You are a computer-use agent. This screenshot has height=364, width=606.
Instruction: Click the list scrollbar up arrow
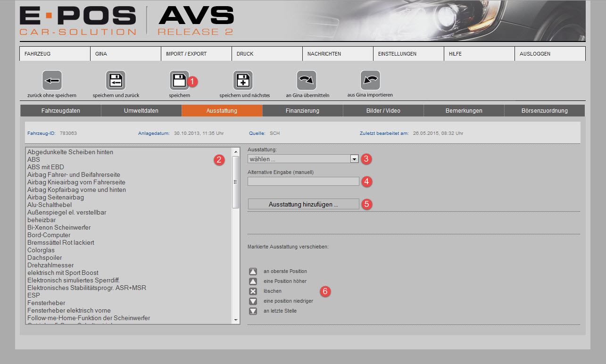coord(236,151)
